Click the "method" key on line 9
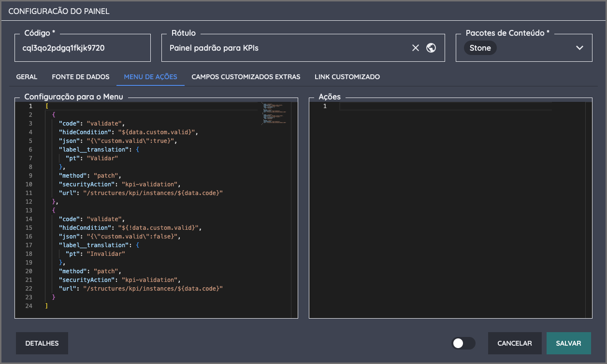The width and height of the screenshot is (607, 364). coord(72,176)
